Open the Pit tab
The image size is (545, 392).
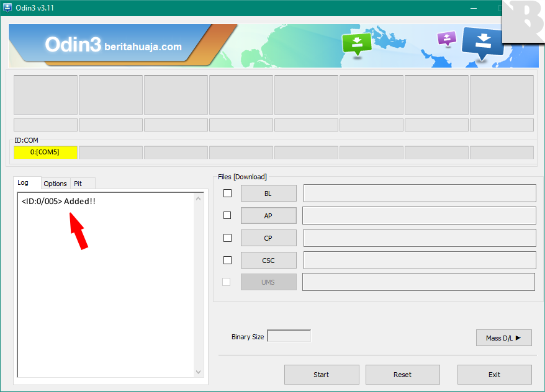point(78,184)
